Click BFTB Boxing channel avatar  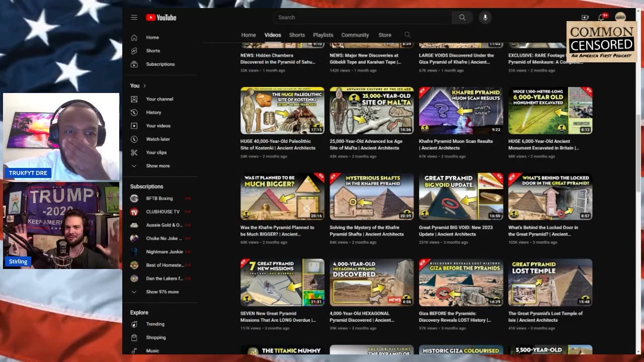134,199
